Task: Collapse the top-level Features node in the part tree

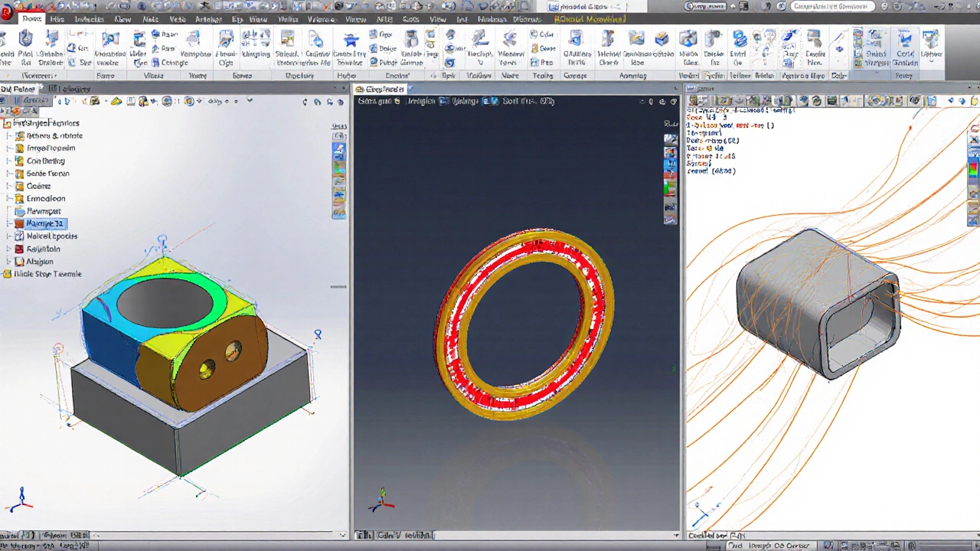Action: [7, 122]
